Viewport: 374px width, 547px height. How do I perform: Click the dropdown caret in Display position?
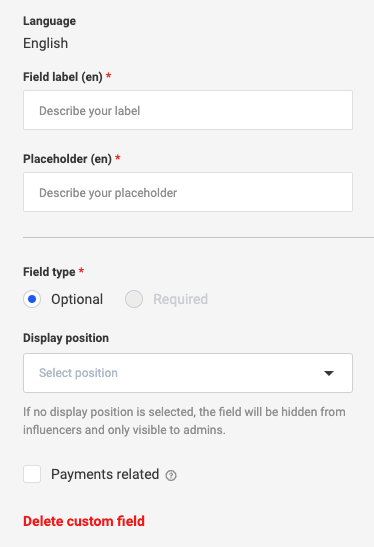(x=329, y=373)
